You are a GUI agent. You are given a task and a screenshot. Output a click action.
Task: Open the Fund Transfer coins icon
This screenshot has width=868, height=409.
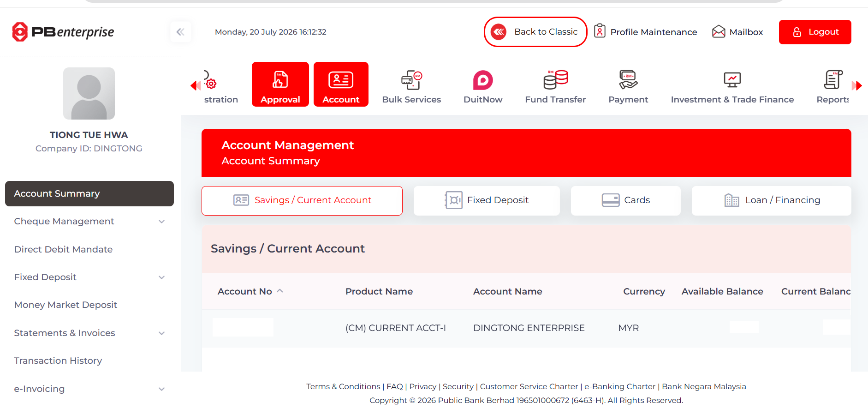555,79
